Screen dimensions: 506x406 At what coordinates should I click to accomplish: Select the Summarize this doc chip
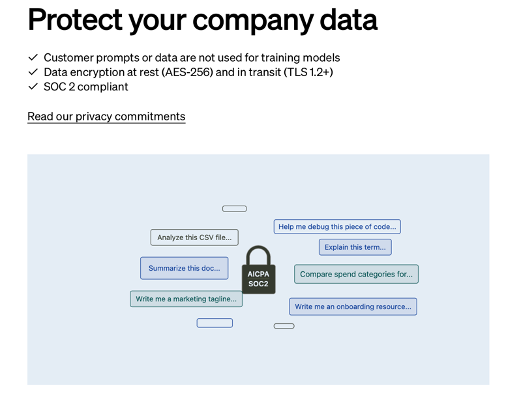pyautogui.click(x=184, y=268)
